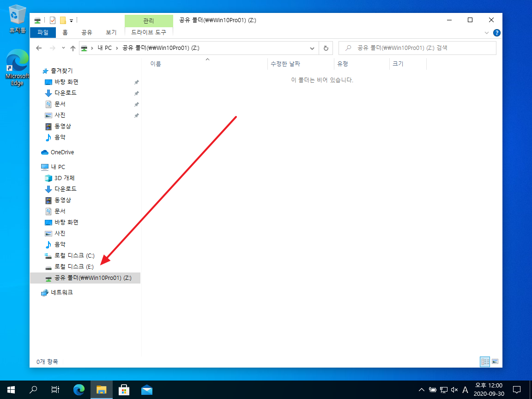Open the action center notification icon
The height and width of the screenshot is (399, 532).
tap(517, 390)
